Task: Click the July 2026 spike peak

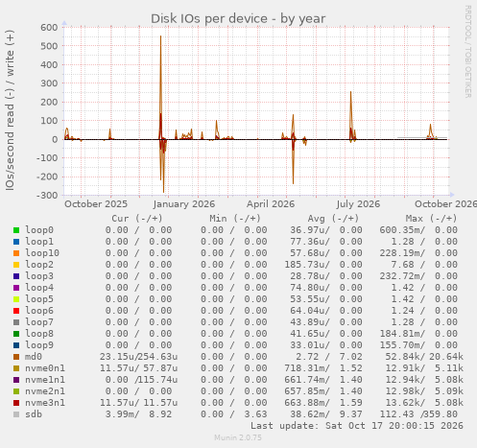Action: [351, 92]
